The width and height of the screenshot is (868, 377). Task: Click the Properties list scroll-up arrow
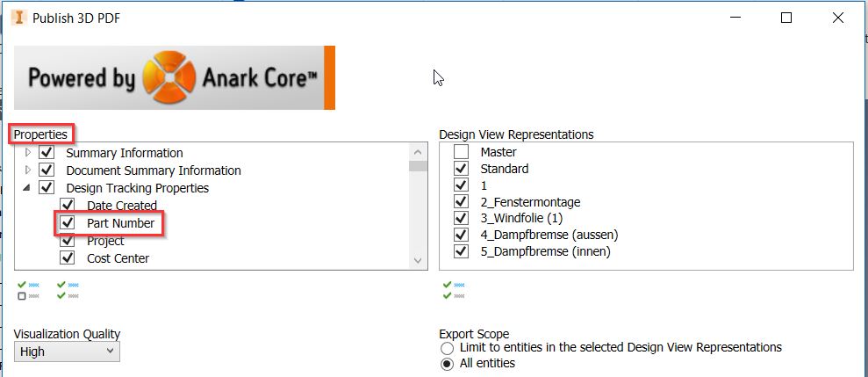[x=418, y=151]
